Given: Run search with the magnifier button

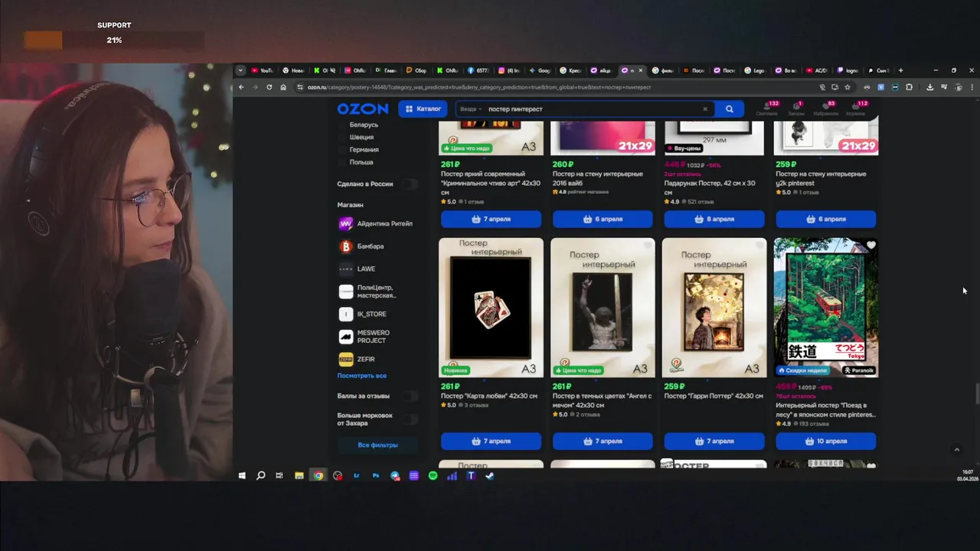Looking at the screenshot, I should tap(729, 109).
